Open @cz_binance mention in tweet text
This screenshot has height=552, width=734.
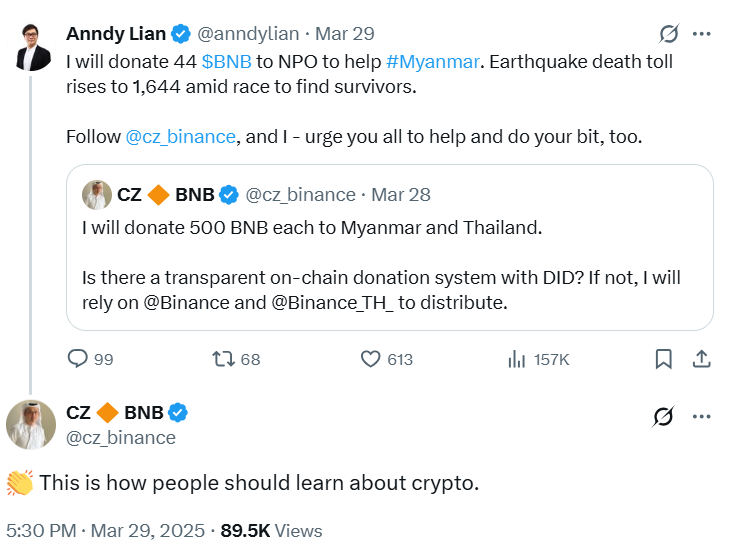coord(181,136)
